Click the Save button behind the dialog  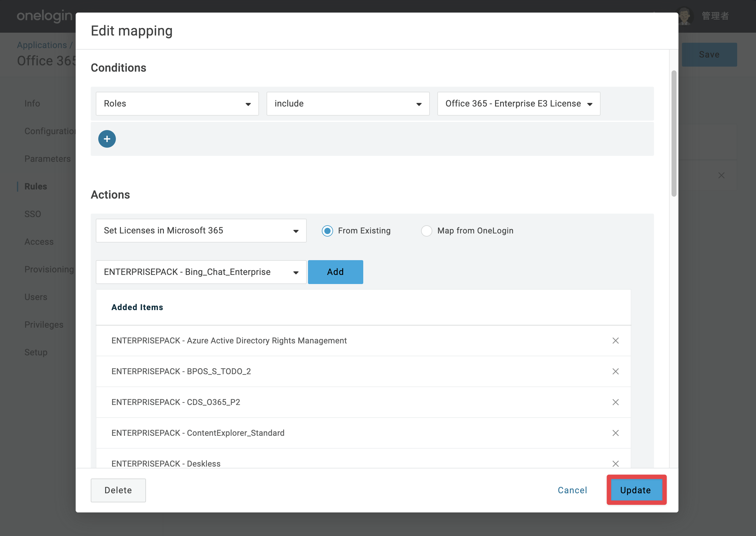point(709,54)
